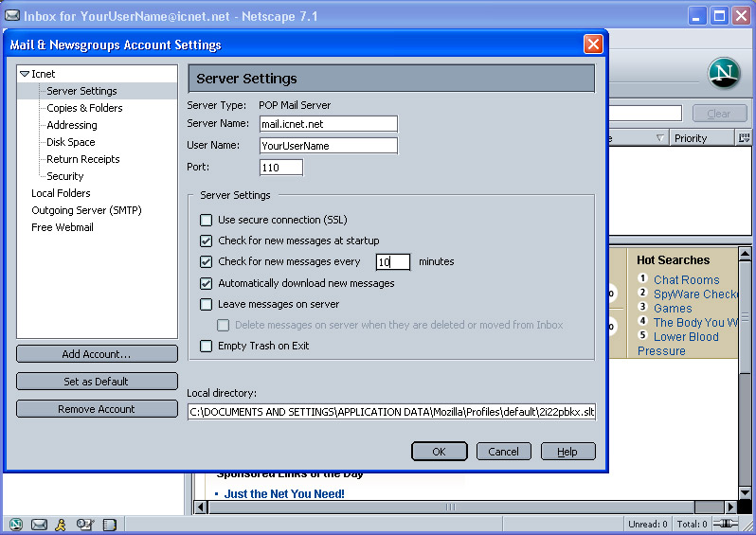Click the horizontal scrollbar thumb in message pane

click(x=451, y=507)
